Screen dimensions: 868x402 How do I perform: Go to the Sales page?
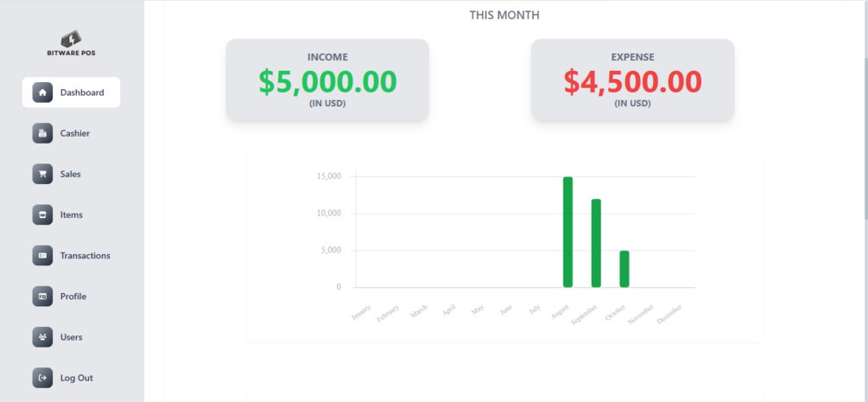(70, 174)
